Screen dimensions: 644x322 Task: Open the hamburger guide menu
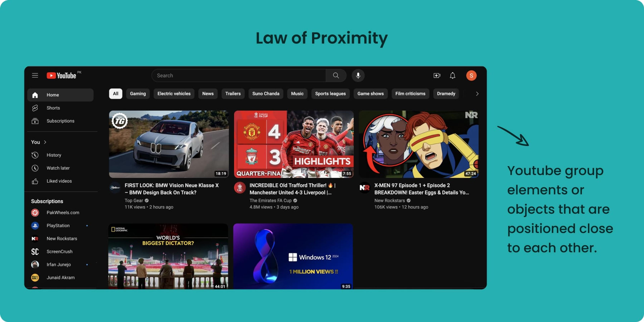pyautogui.click(x=35, y=75)
